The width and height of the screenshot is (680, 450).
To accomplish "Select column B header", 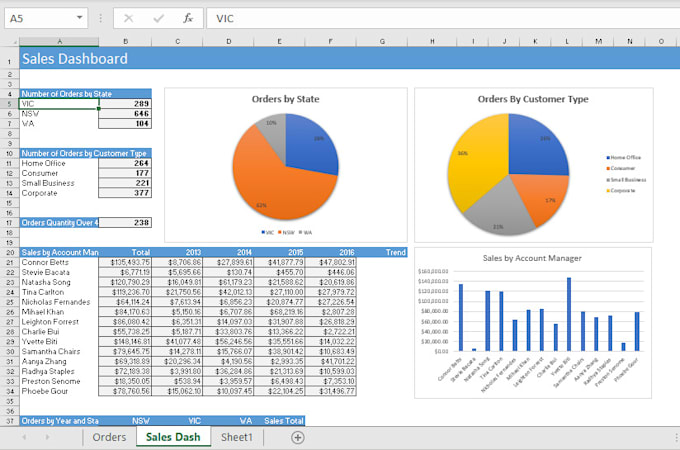I will click(125, 41).
